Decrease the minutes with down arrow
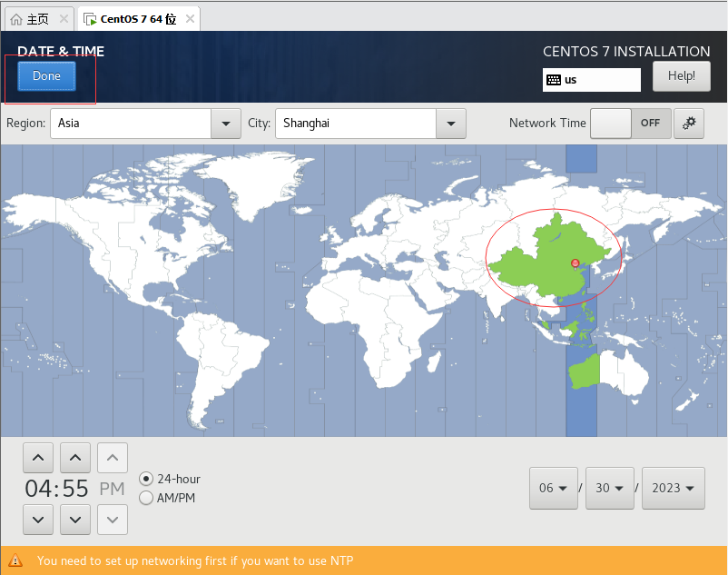 75,520
